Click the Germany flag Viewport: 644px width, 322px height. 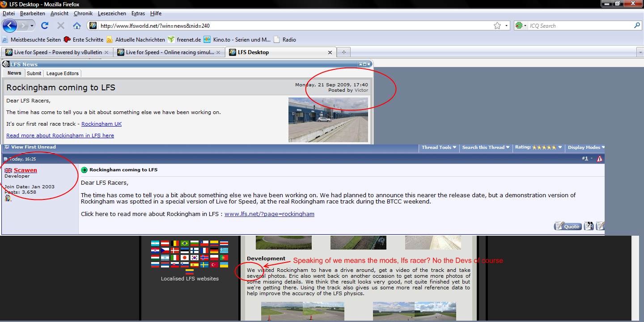coord(214,251)
